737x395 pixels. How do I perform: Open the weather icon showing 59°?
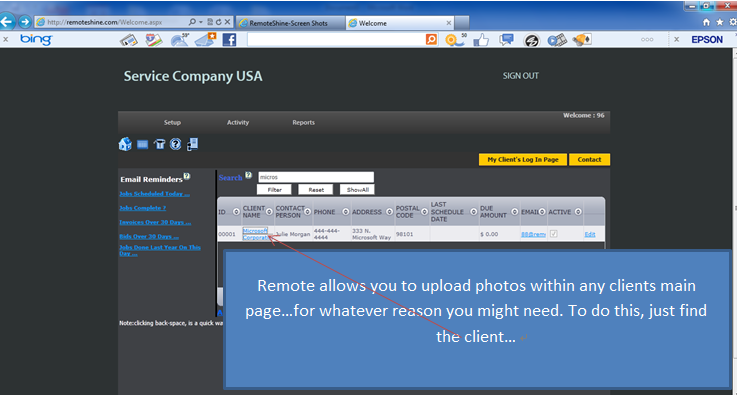point(180,40)
